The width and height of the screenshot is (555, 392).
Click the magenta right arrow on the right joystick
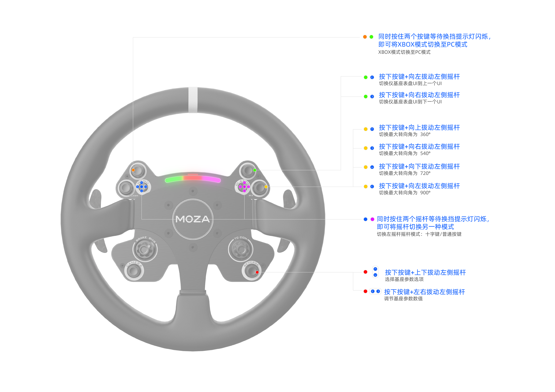[248, 187]
